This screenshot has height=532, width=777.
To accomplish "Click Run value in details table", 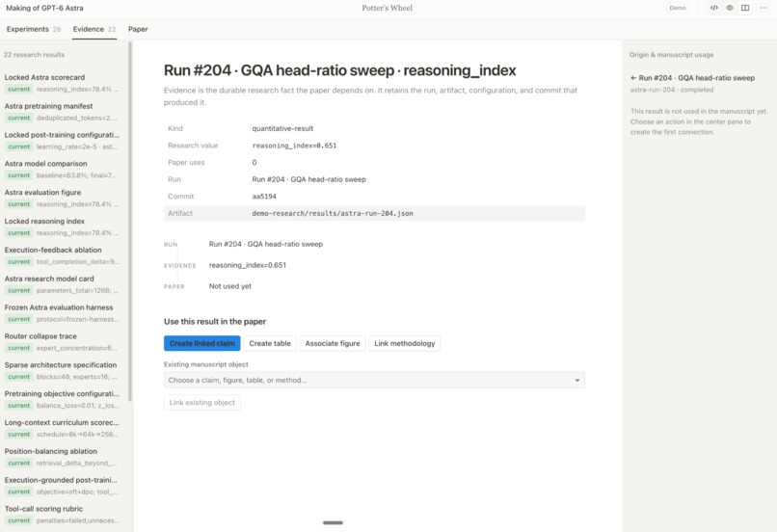I will click(308, 179).
